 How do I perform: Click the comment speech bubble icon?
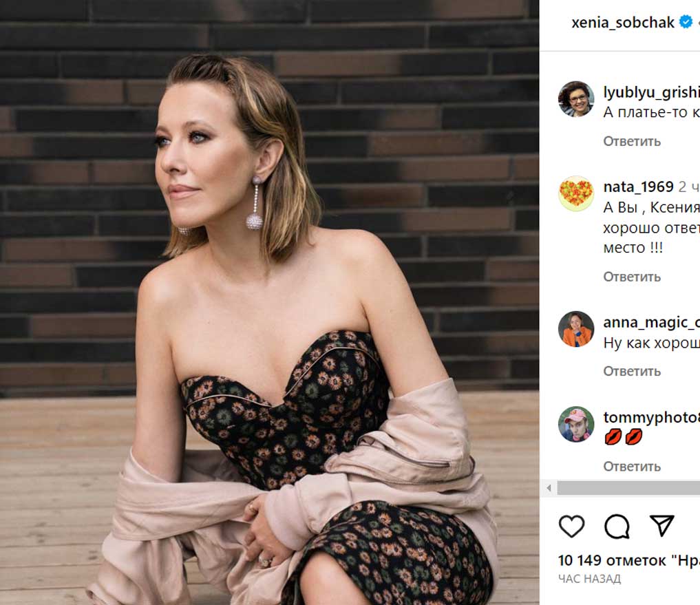617,527
